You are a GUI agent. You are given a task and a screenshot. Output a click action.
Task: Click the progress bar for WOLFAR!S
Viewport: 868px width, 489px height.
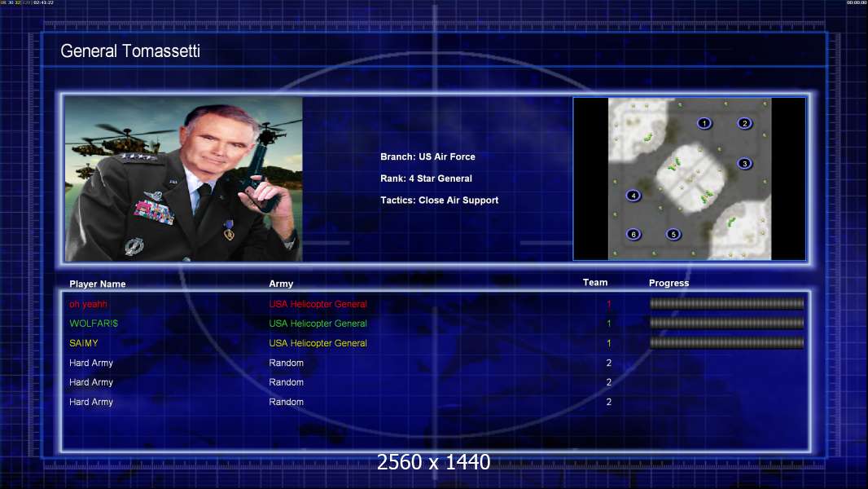click(726, 324)
